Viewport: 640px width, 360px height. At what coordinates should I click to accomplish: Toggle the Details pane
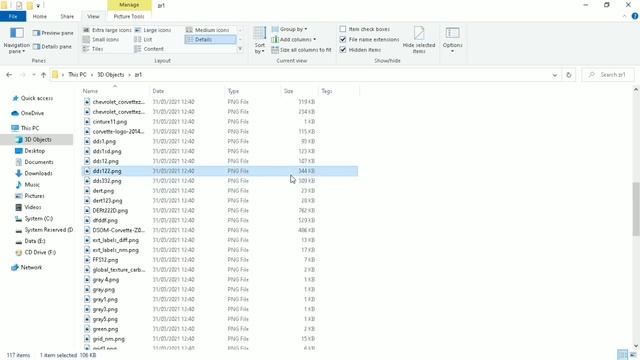tap(52, 47)
